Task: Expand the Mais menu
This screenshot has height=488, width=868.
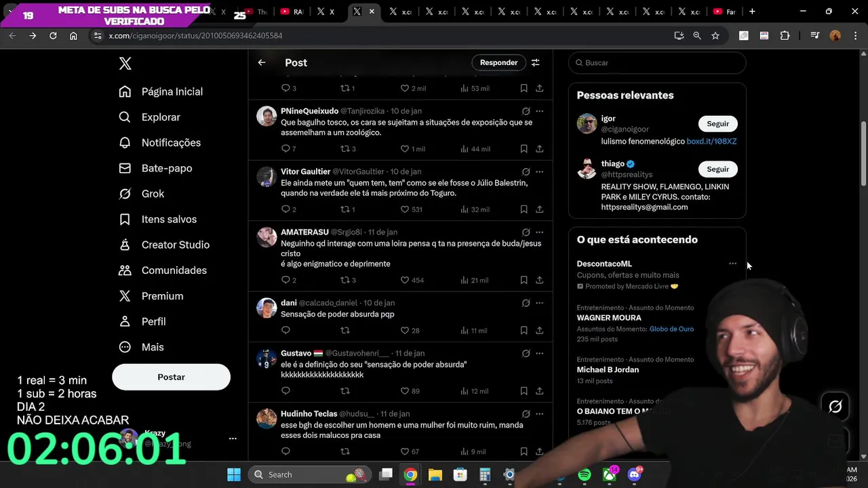Action: click(x=141, y=347)
